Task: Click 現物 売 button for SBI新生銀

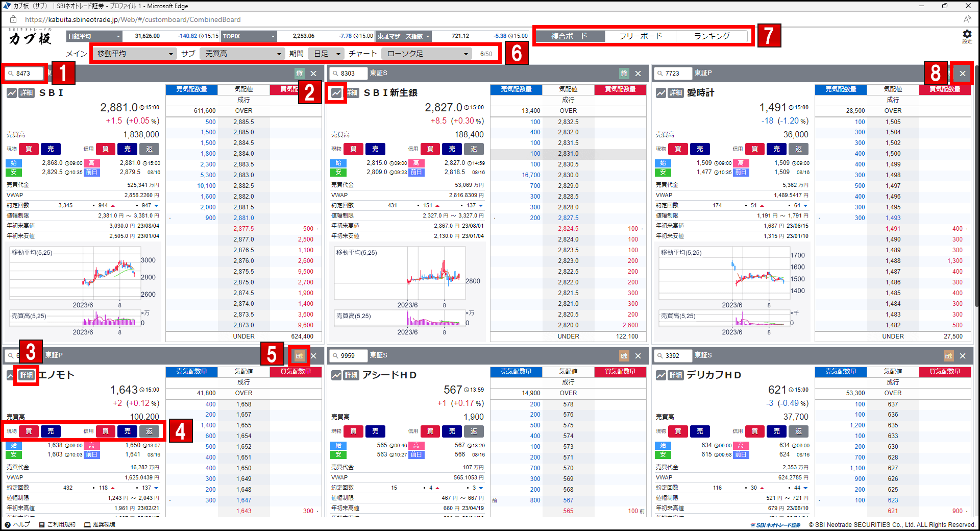Action: click(x=375, y=149)
